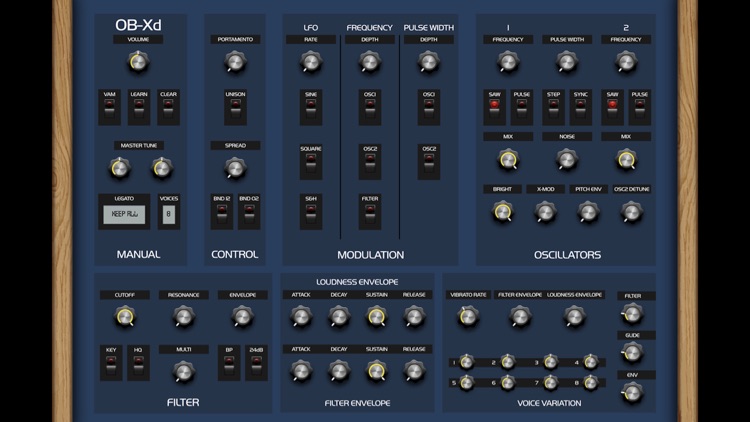
Task: Click the Voice Variation Glide knob
Action: [632, 353]
